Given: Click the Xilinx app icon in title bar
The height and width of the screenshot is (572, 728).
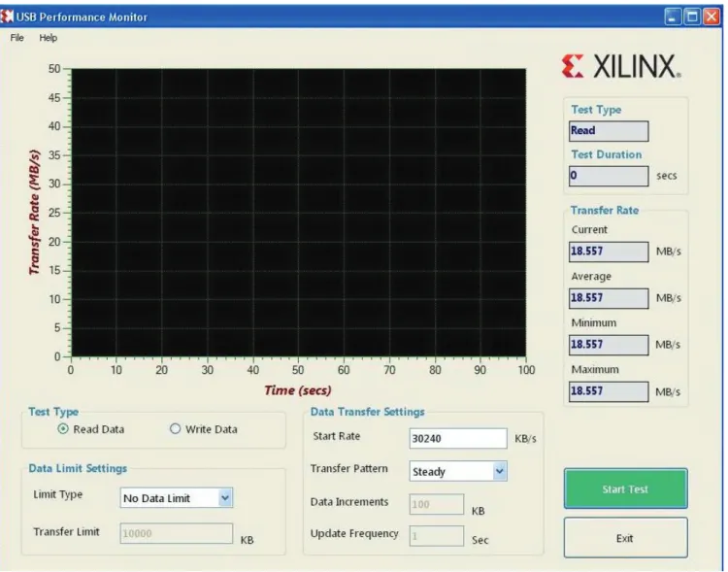Looking at the screenshot, I should click(7, 17).
